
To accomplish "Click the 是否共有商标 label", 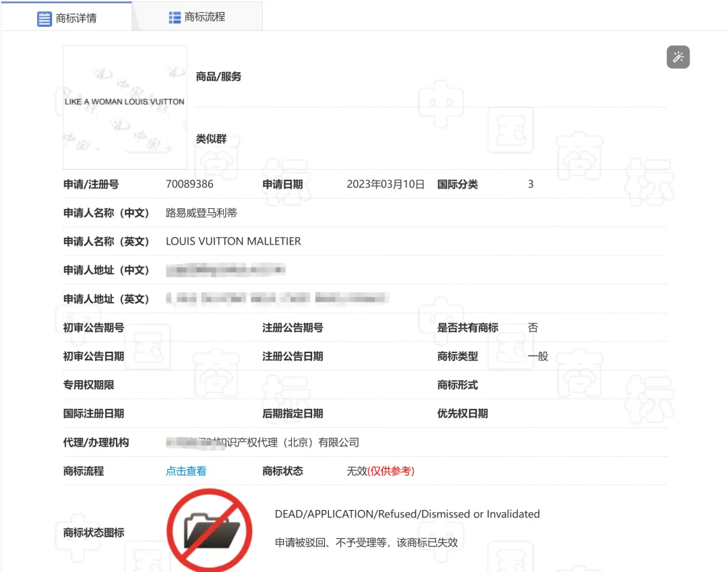I will click(468, 327).
